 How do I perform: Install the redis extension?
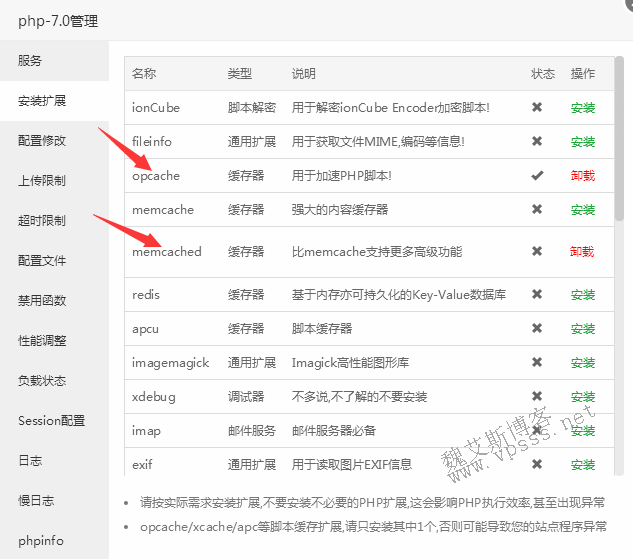click(582, 294)
